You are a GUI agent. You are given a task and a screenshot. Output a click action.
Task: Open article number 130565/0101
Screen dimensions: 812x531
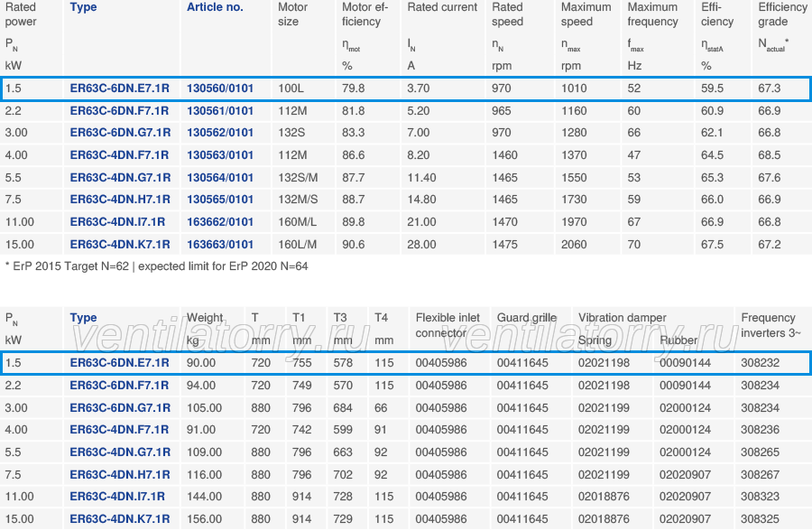(x=220, y=200)
